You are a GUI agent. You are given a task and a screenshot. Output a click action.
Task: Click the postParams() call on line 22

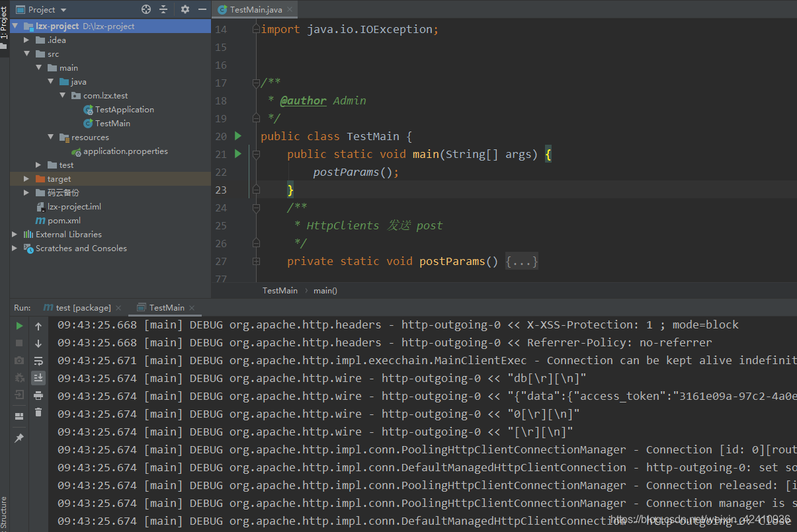tap(357, 172)
